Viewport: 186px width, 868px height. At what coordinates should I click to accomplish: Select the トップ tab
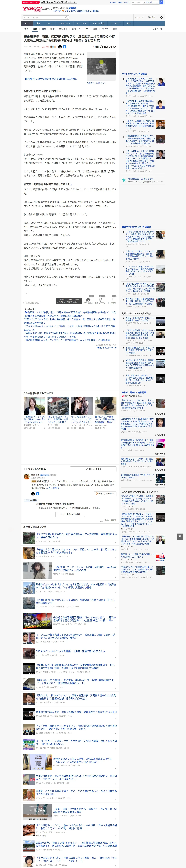tap(27, 23)
